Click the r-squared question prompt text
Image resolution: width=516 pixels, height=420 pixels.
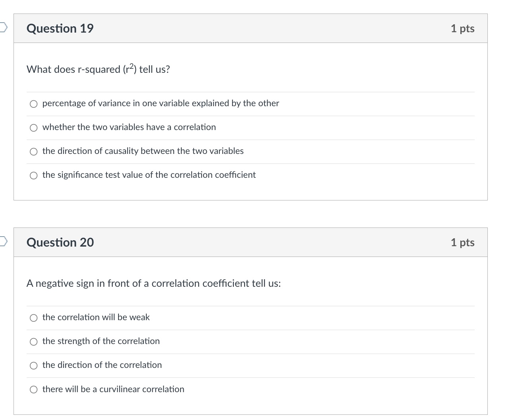coord(98,69)
